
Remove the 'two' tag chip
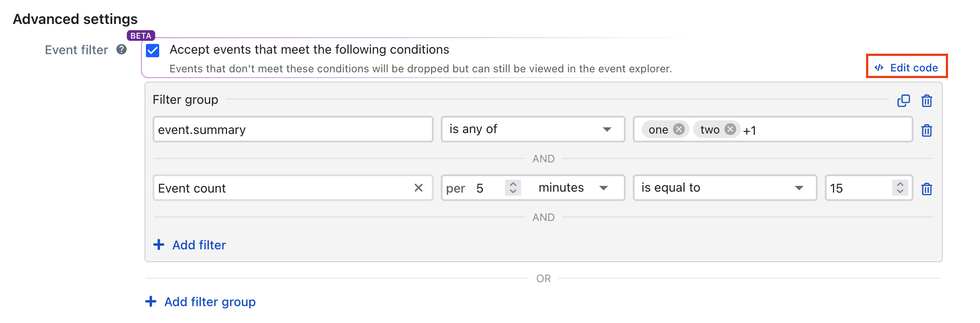click(730, 129)
